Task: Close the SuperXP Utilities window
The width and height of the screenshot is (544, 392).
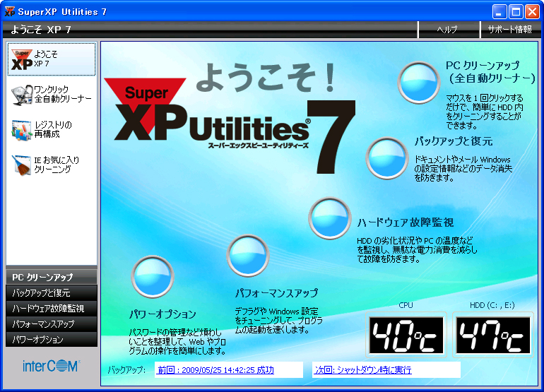Action: point(532,12)
